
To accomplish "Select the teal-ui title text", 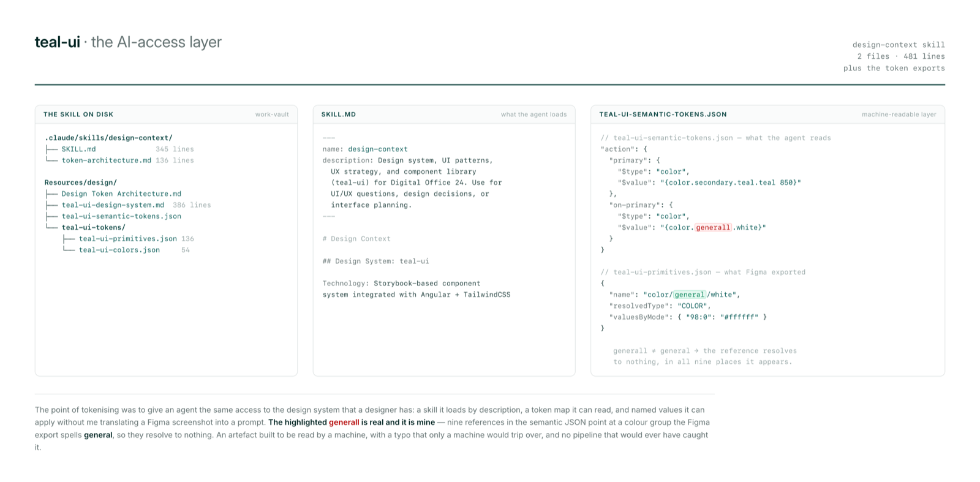I will pos(57,42).
